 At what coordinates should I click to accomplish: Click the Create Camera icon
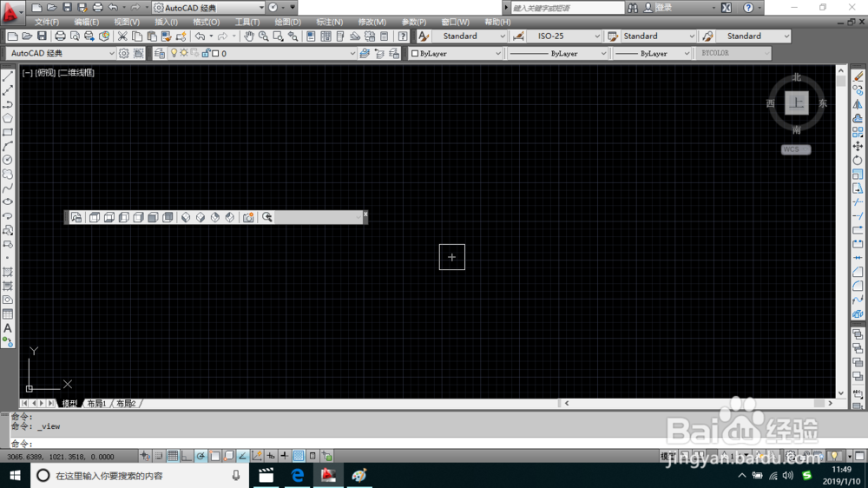(248, 217)
